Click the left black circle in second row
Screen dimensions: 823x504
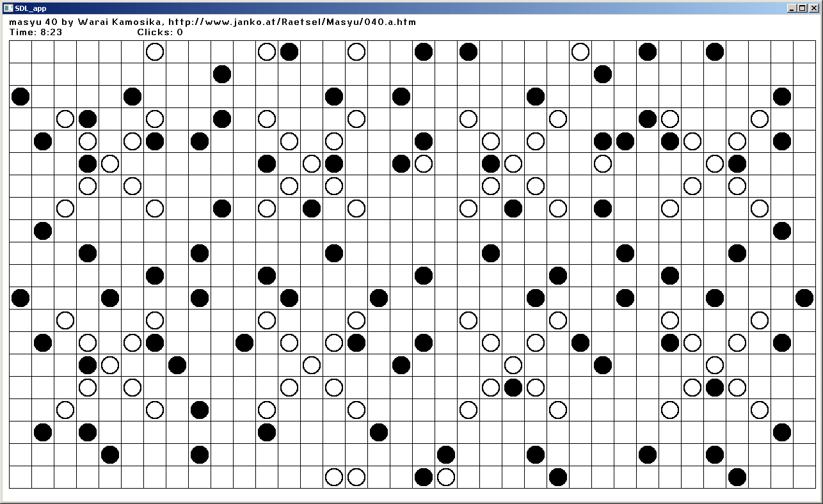222,74
